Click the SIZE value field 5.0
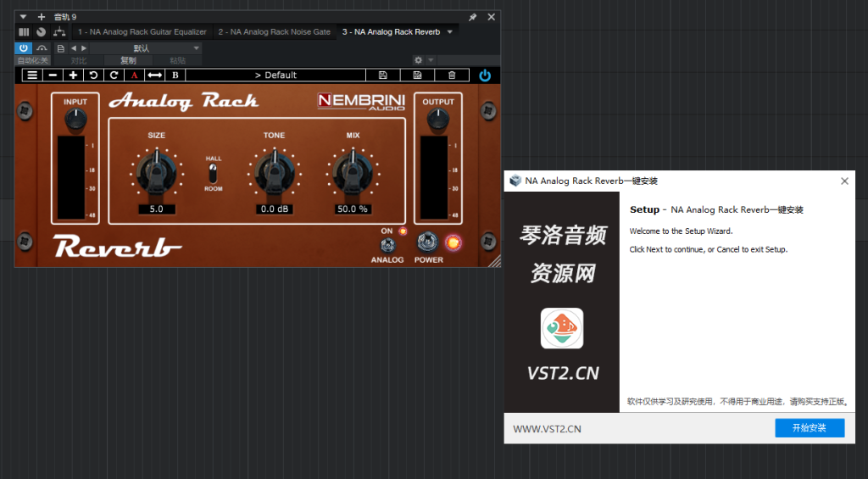868x479 pixels. (157, 209)
